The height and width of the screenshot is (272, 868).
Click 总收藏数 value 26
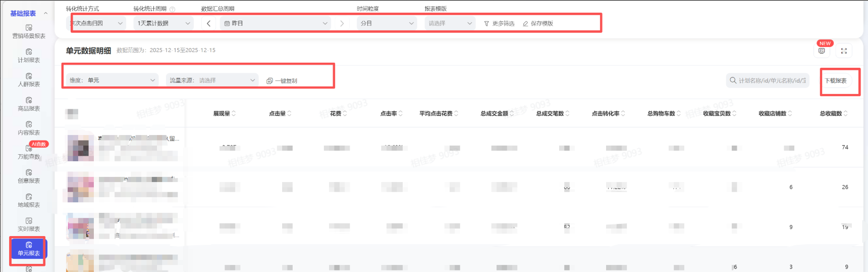pyautogui.click(x=845, y=187)
